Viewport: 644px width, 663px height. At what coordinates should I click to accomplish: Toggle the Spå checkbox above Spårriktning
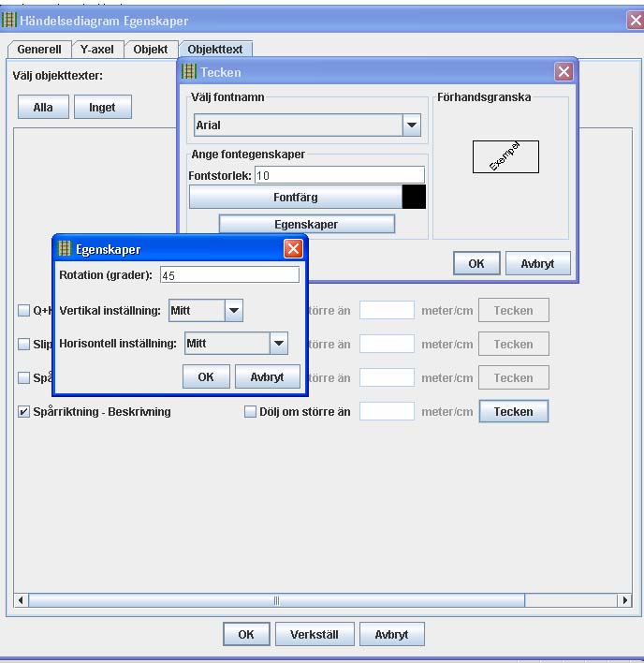[23, 377]
